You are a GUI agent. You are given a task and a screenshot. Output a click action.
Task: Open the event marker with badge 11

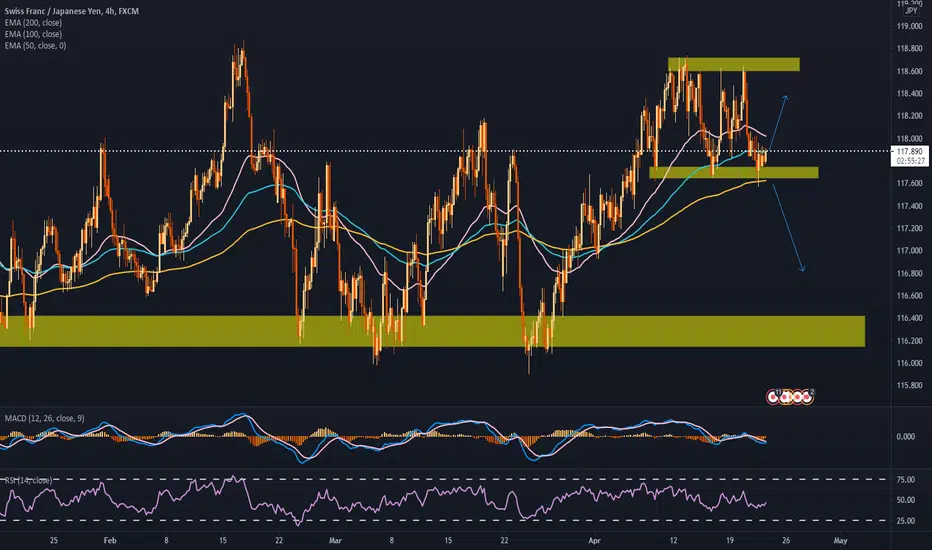pyautogui.click(x=773, y=397)
